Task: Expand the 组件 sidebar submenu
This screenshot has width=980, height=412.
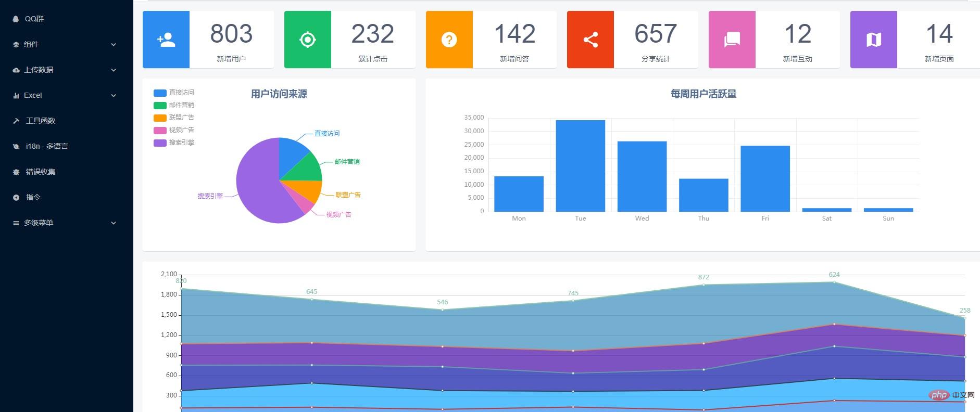Action: tap(114, 45)
